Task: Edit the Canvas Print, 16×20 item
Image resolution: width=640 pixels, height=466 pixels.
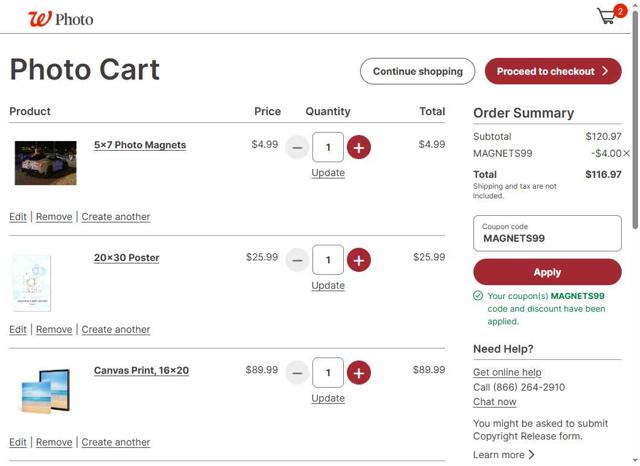Action: pyautogui.click(x=18, y=442)
